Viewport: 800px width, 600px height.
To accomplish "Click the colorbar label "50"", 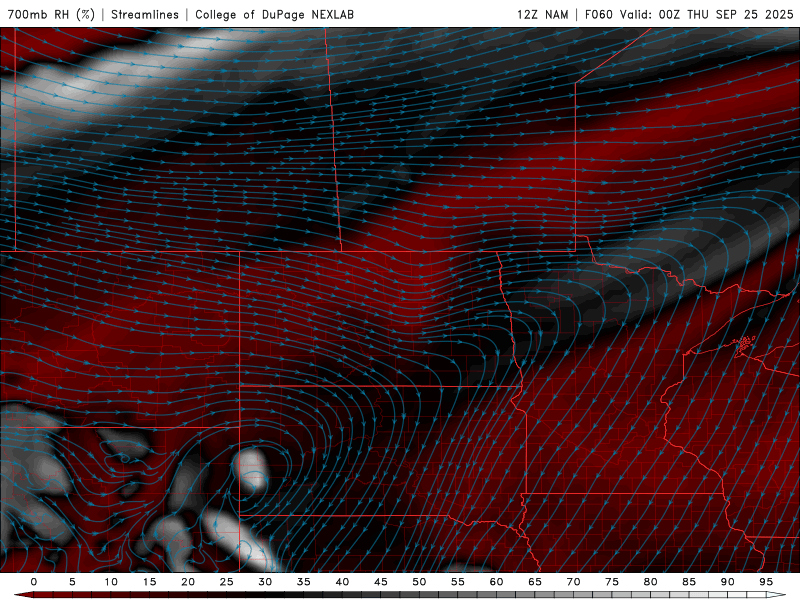I will (x=419, y=582).
